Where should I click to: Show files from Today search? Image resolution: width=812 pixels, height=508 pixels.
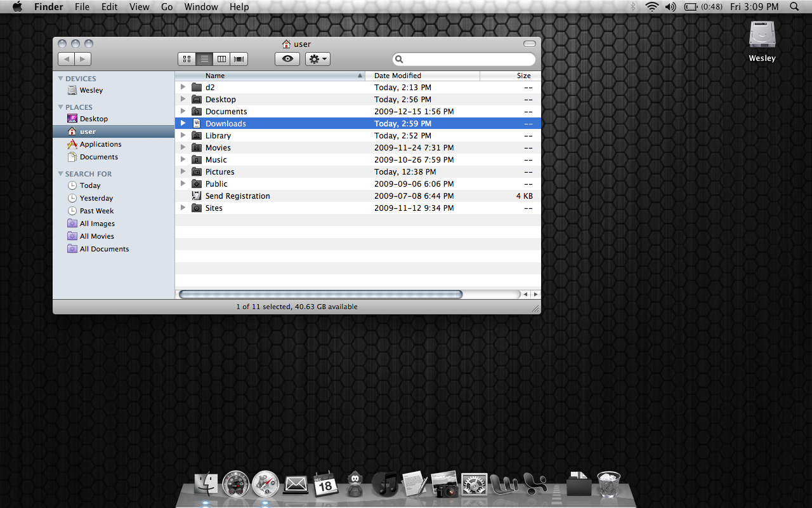[x=114, y=185]
